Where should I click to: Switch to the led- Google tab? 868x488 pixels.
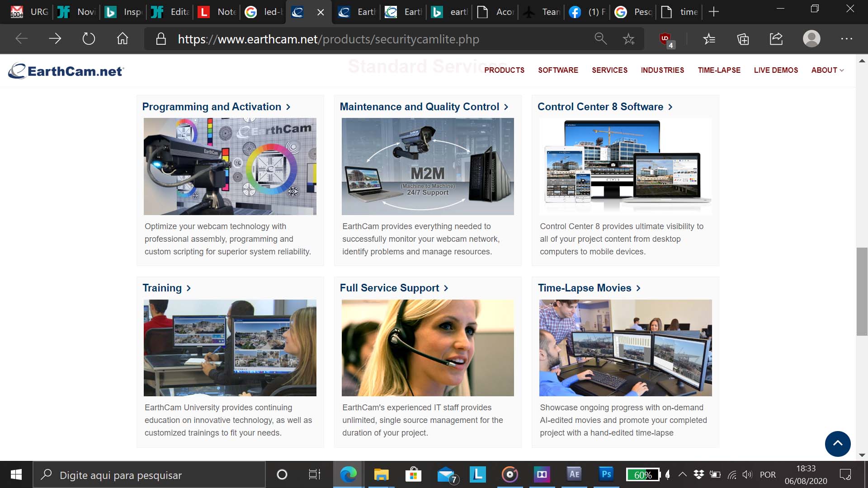tap(264, 12)
